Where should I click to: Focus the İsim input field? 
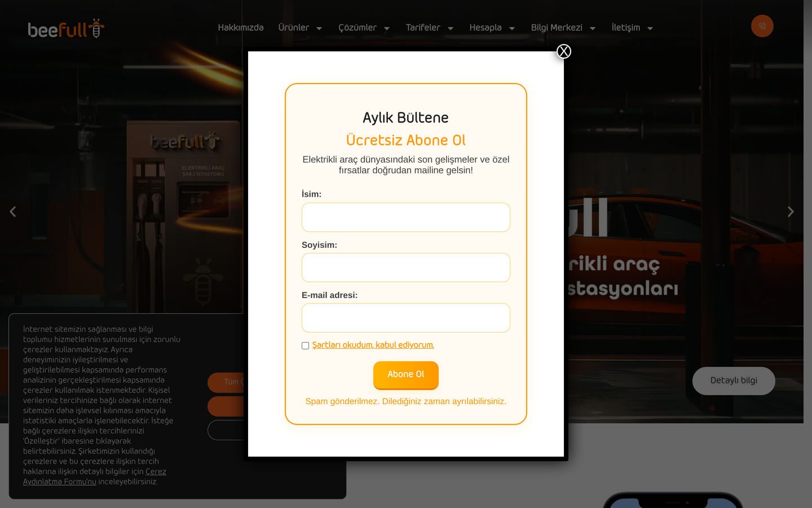coord(406,217)
